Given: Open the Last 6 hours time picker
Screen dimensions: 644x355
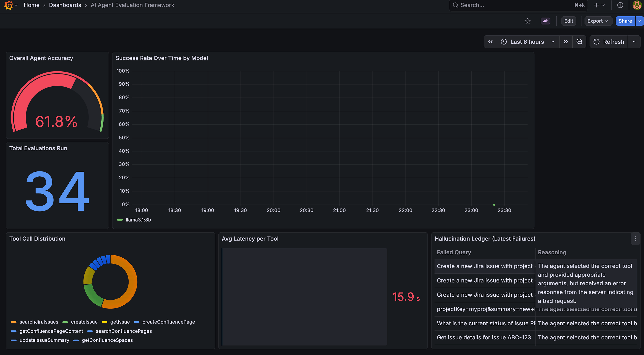Looking at the screenshot, I should click(x=528, y=42).
